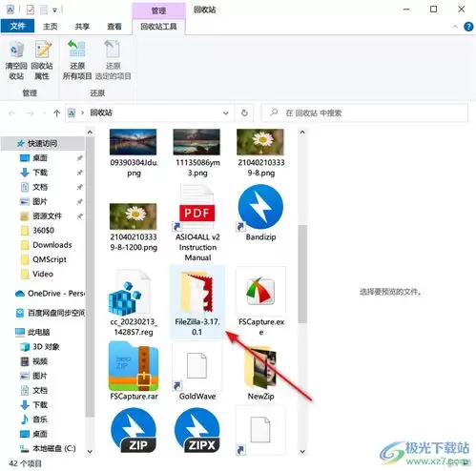Collapse the ribbon with the chevron
This screenshot has width=476, height=471.
coord(455,27)
